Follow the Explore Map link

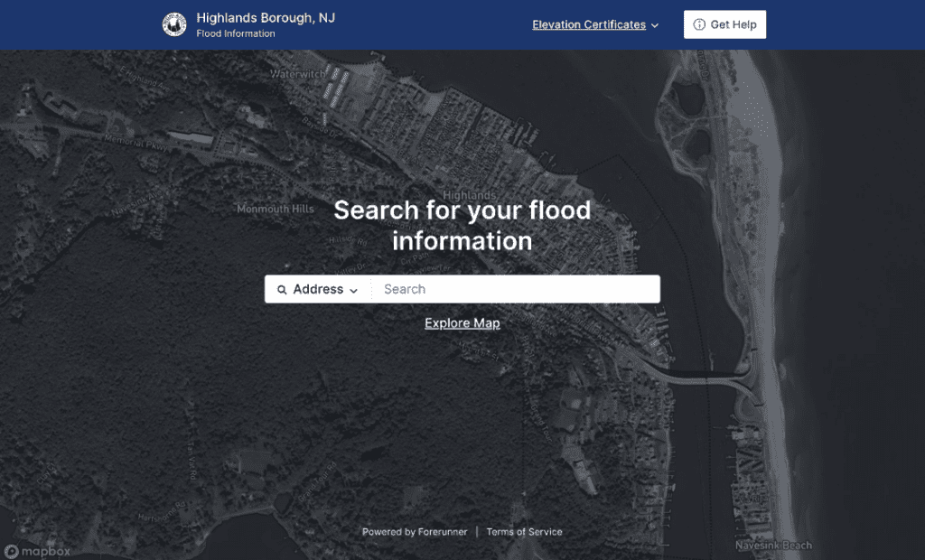click(x=462, y=323)
